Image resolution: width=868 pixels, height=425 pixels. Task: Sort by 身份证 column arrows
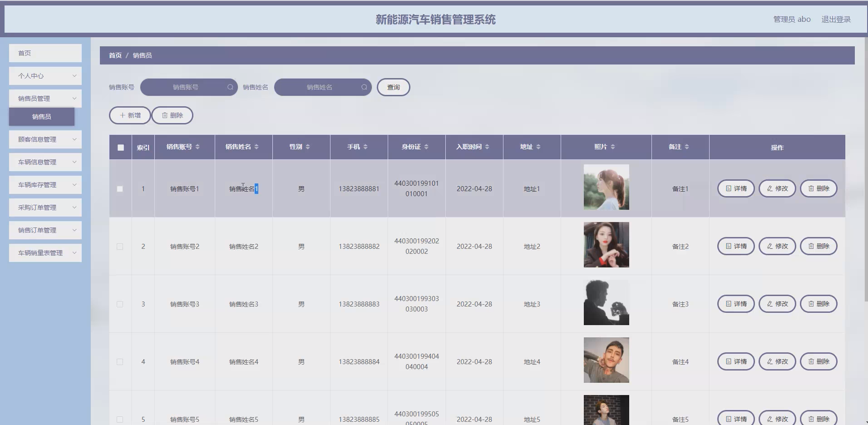[x=426, y=147]
